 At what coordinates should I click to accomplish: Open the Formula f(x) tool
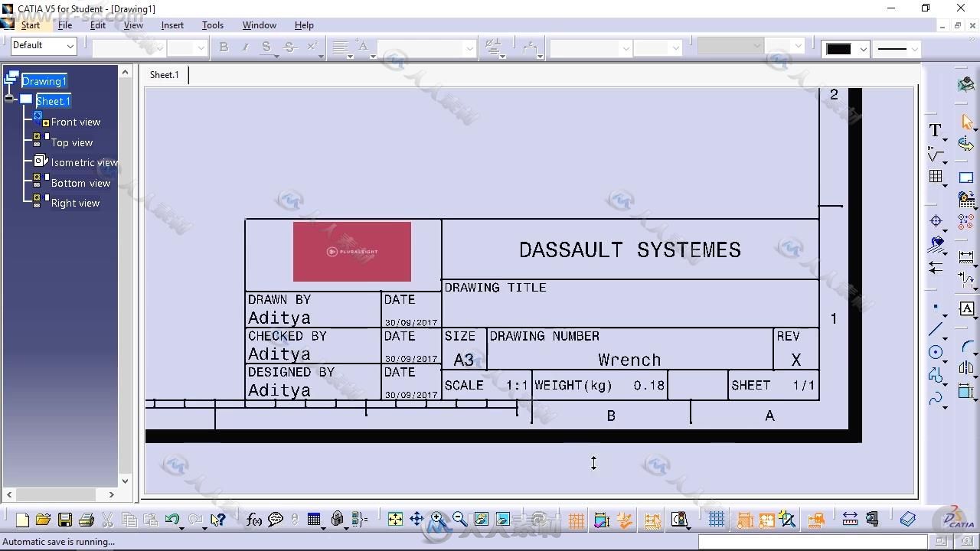pyautogui.click(x=254, y=520)
